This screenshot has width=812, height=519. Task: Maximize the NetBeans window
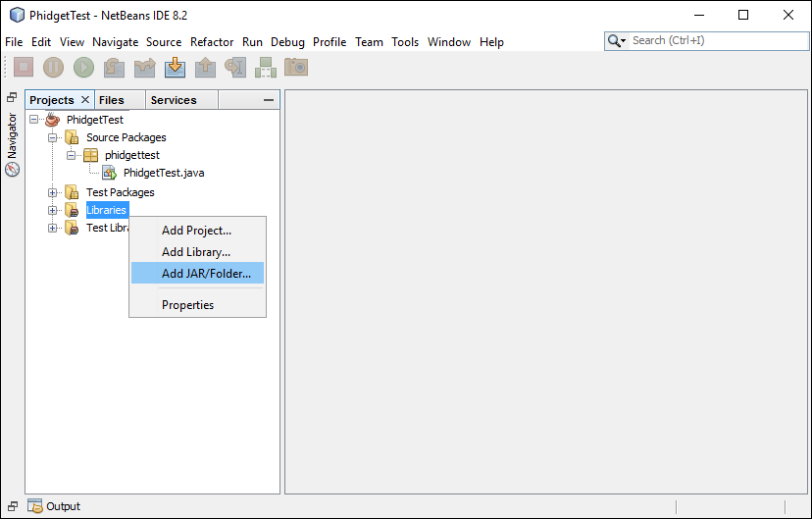743,15
